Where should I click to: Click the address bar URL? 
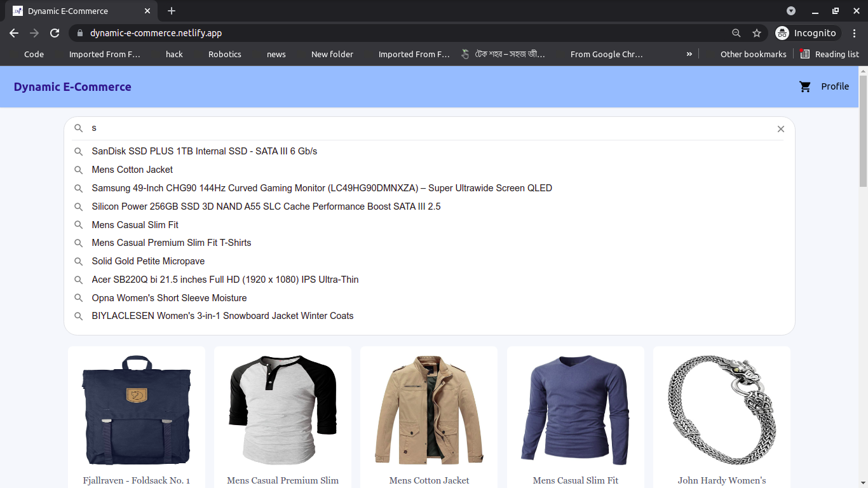coord(156,33)
